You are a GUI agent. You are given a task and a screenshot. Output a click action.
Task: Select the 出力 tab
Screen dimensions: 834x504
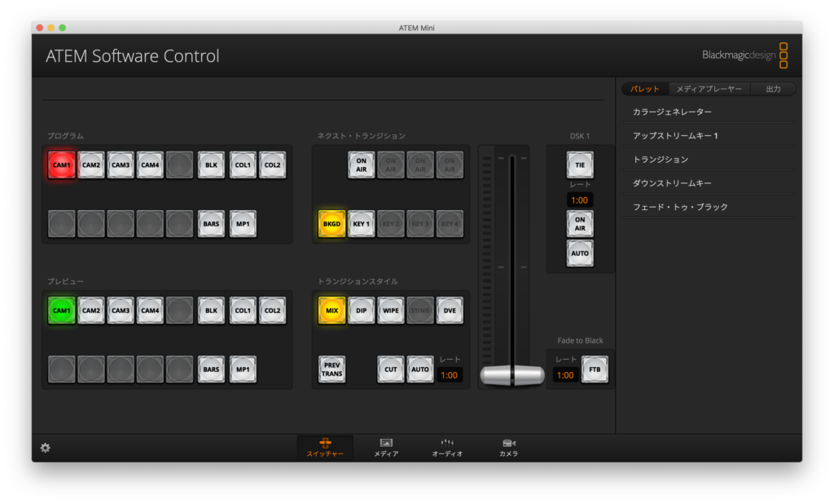click(x=773, y=89)
